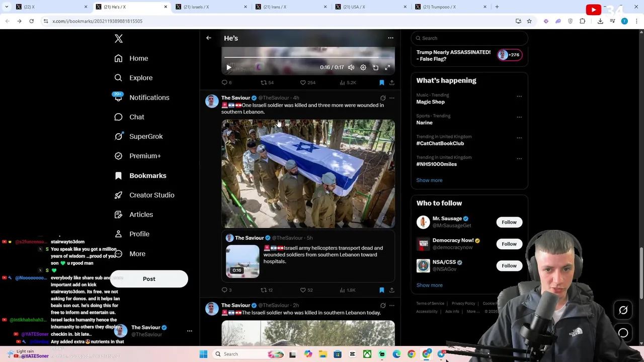Mute the top video volume
Image resolution: width=644 pixels, height=362 pixels.
click(351, 67)
